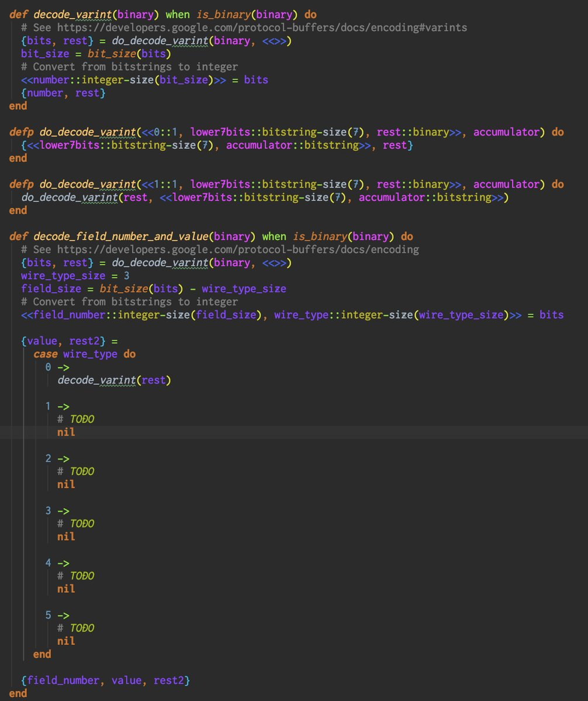Viewport: 588px width, 701px height.
Task: Click the '0 ->' case branch
Action: [58, 367]
